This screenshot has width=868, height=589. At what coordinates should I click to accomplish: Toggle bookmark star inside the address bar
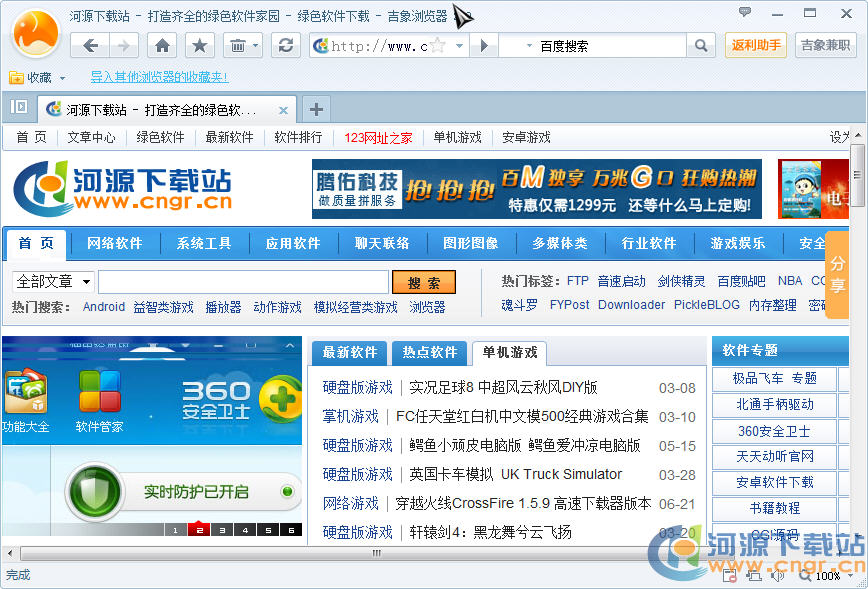click(437, 45)
